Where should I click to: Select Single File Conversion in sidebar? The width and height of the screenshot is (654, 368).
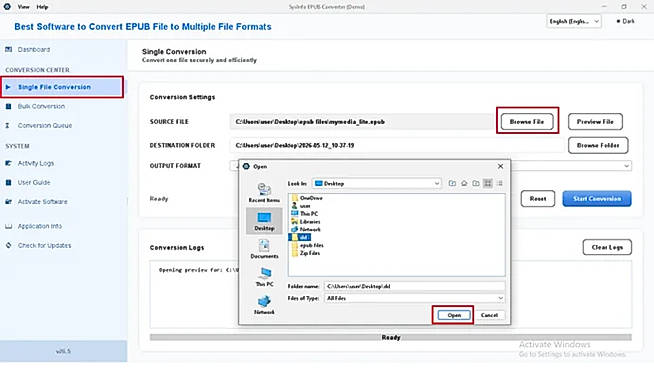[x=62, y=87]
